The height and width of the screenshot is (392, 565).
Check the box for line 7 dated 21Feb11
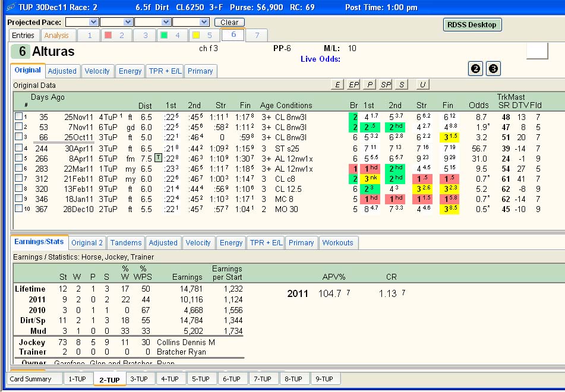tap(19, 178)
